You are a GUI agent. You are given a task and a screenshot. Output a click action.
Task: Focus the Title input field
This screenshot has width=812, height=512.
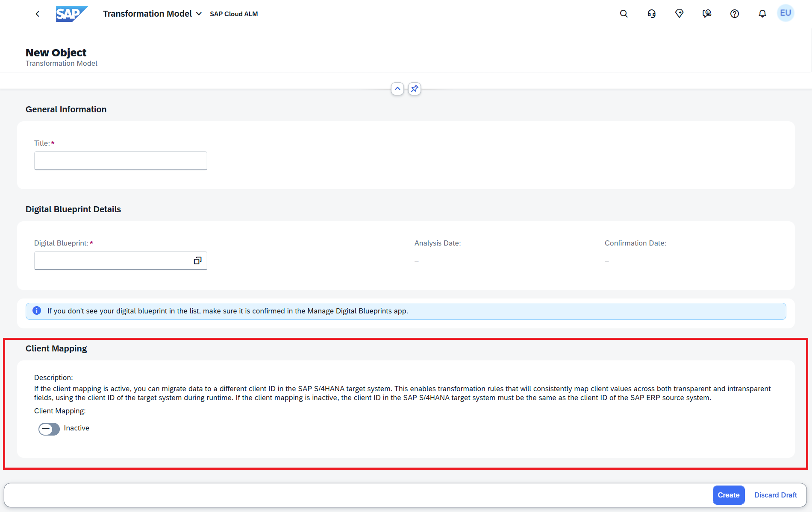click(x=121, y=161)
